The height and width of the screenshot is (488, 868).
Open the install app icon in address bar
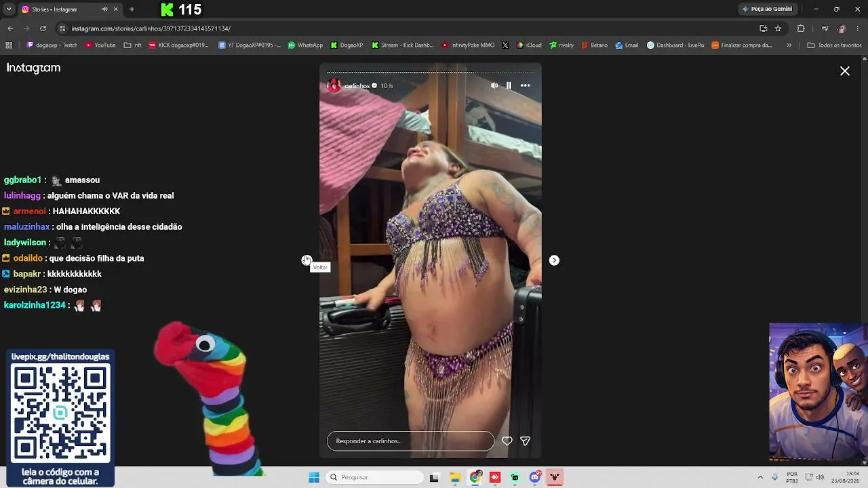point(764,28)
